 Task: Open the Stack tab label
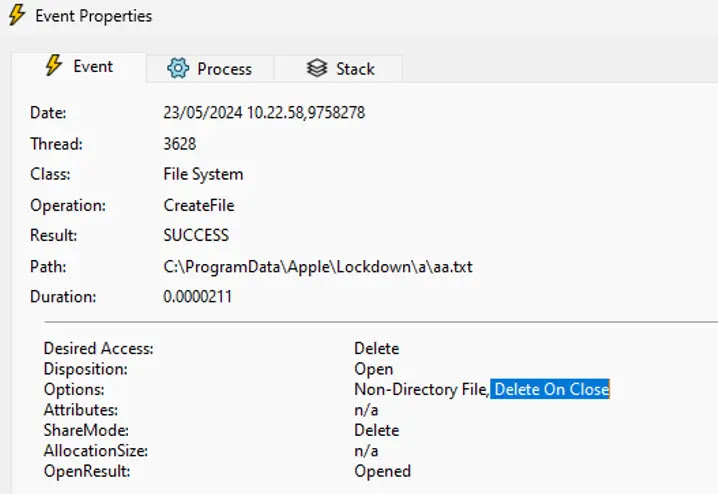pyautogui.click(x=355, y=69)
